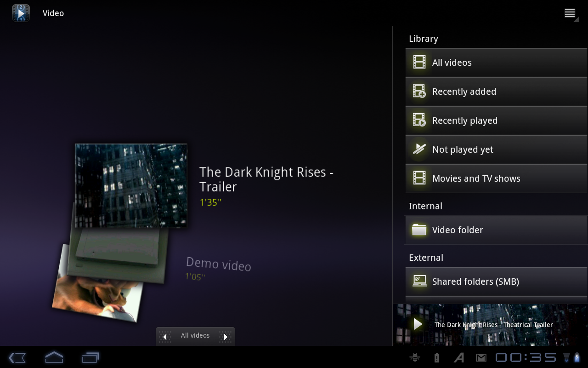Open Movies and TV shows
Image resolution: width=588 pixels, height=368 pixels.
[496, 178]
